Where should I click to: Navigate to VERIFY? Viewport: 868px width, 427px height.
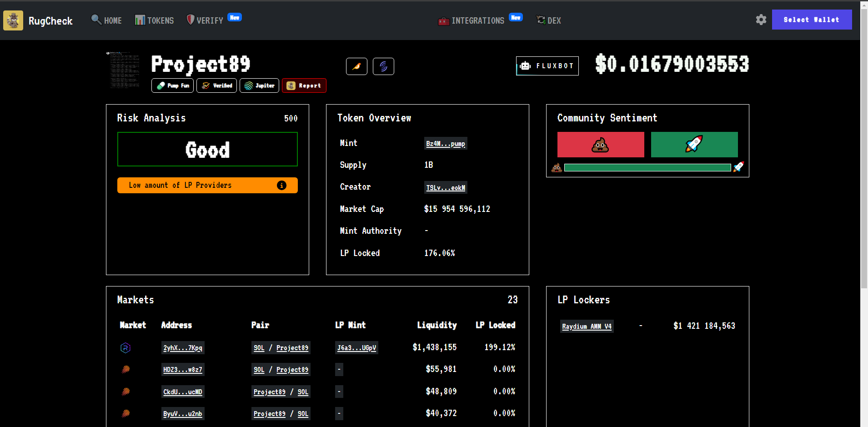[x=205, y=20]
